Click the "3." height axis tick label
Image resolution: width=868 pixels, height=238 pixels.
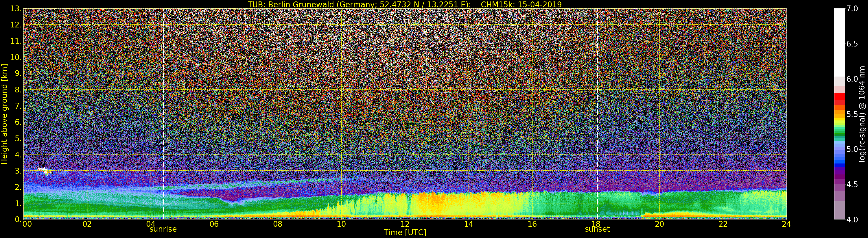coord(18,171)
